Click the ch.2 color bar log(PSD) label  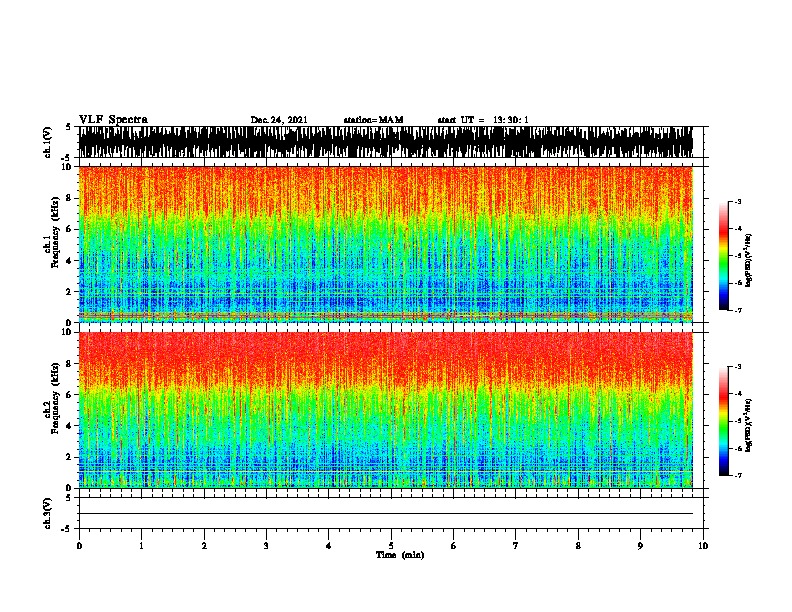[x=749, y=425]
